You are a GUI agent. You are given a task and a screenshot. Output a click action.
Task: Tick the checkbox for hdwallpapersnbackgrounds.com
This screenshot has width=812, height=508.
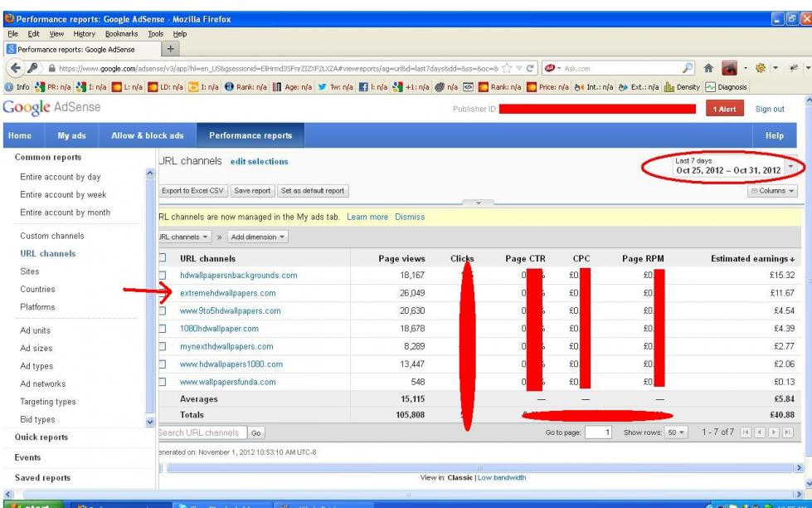[x=162, y=276]
